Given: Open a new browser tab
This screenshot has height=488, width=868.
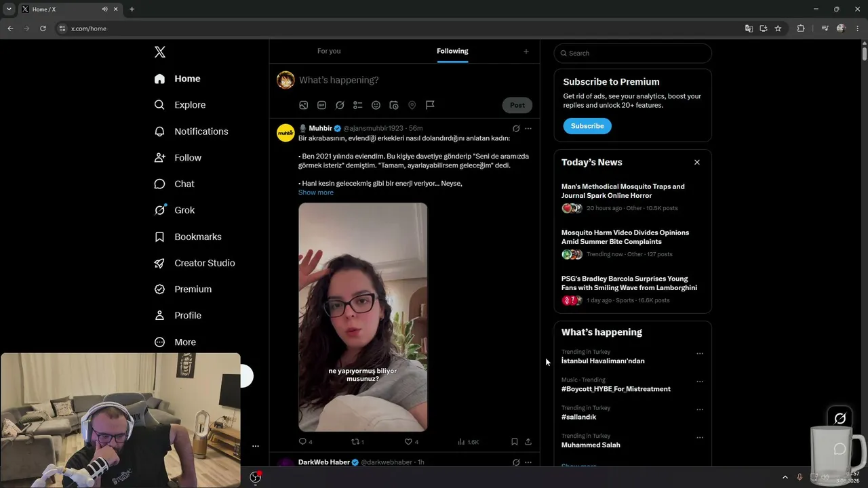Looking at the screenshot, I should pyautogui.click(x=132, y=9).
